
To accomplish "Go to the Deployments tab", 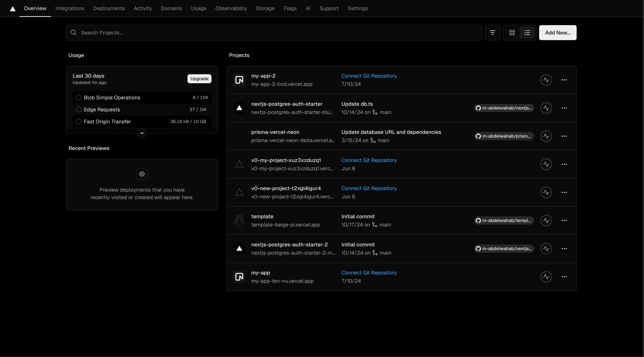I will 109,8.
